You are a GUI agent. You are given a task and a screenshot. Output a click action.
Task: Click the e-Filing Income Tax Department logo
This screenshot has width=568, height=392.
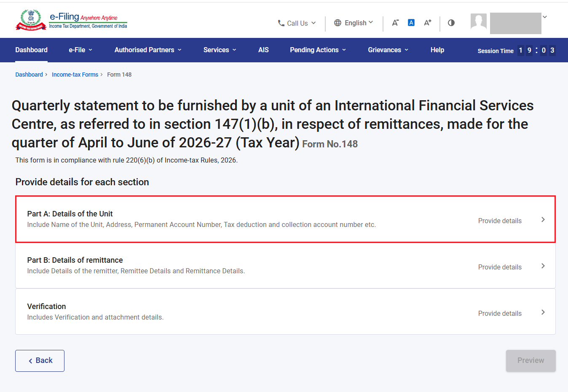(71, 20)
